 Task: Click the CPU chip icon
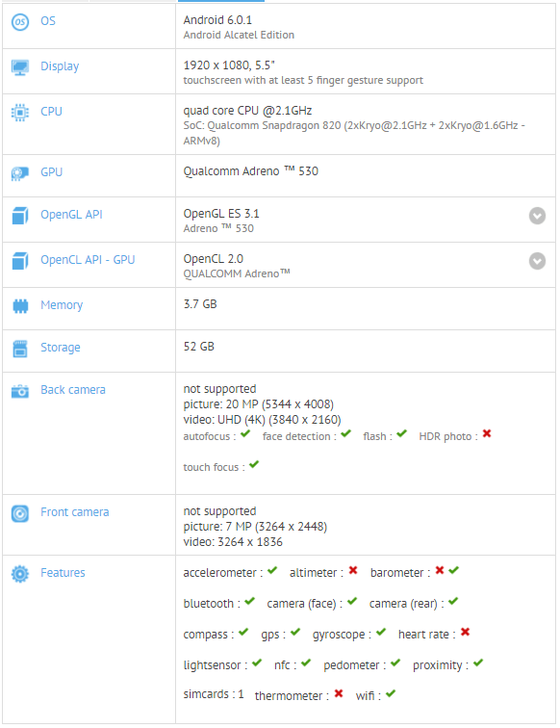tap(20, 113)
